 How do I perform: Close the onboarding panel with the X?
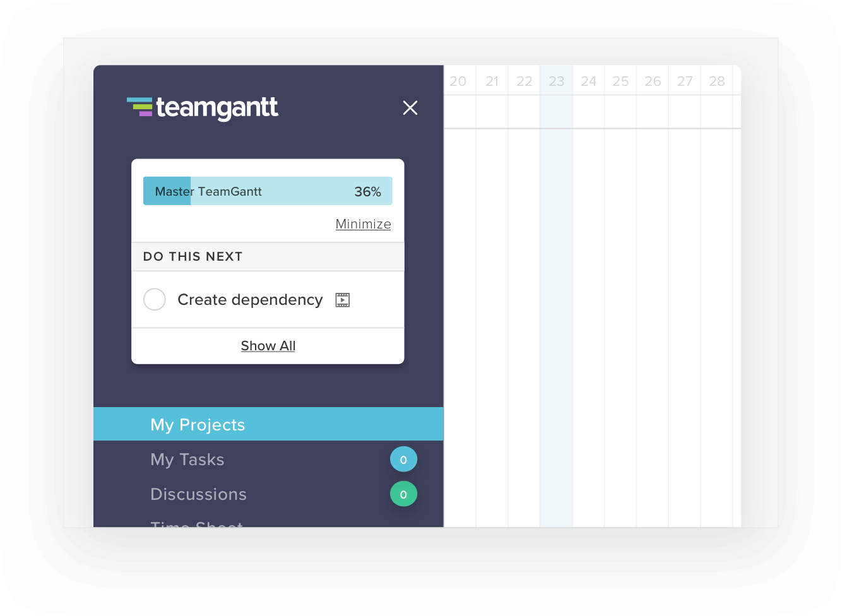[x=410, y=107]
